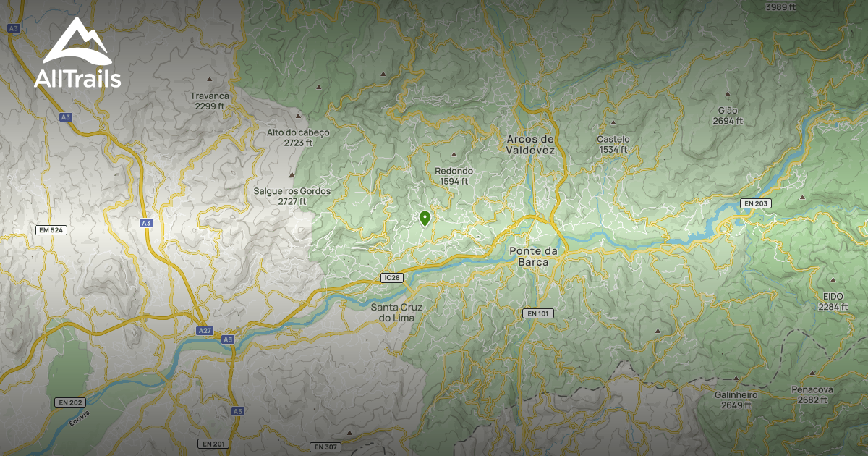868x456 pixels.
Task: Click the Galinheiro 2649 ft label
Action: pos(736,400)
